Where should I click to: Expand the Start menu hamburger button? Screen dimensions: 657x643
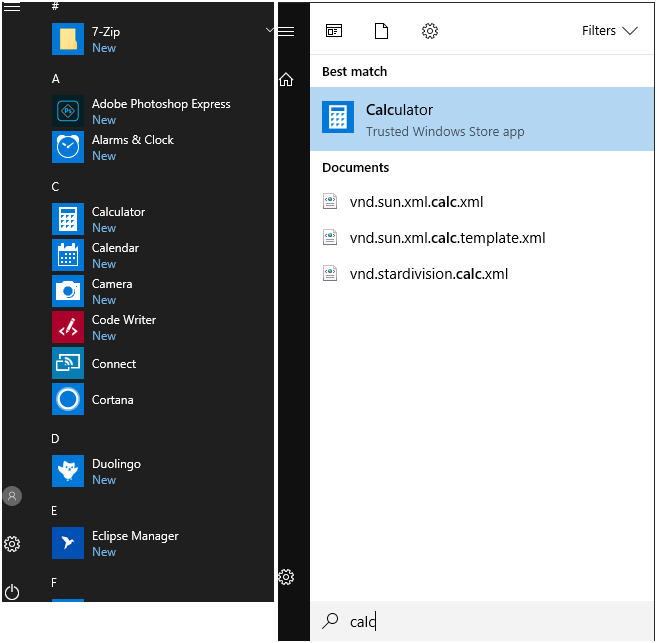[12, 7]
